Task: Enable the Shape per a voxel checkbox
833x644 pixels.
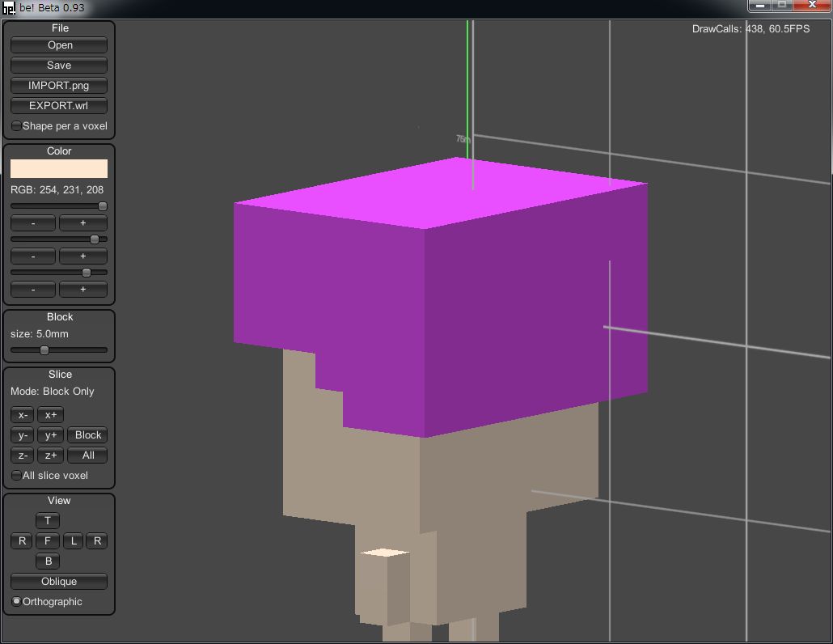Action: (17, 126)
